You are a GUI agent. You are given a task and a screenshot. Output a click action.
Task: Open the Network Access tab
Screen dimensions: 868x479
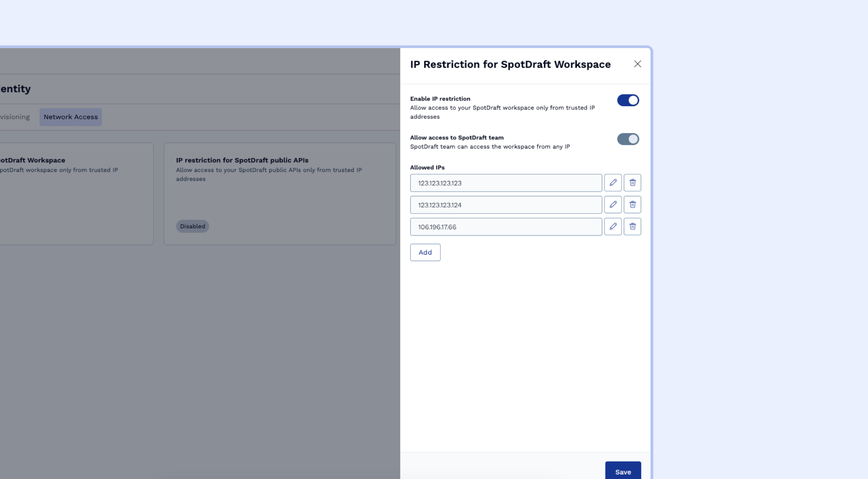[71, 117]
